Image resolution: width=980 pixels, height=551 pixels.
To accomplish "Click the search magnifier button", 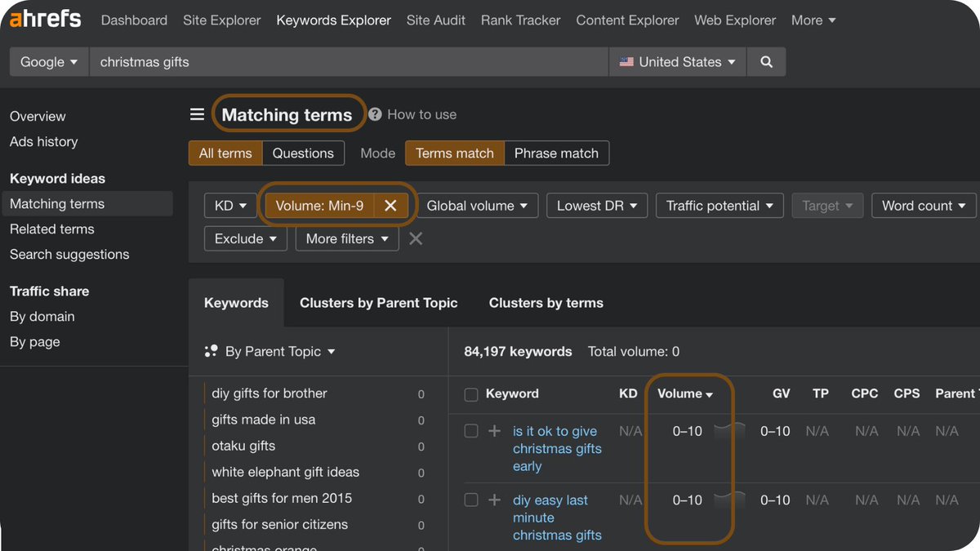I will coord(766,62).
